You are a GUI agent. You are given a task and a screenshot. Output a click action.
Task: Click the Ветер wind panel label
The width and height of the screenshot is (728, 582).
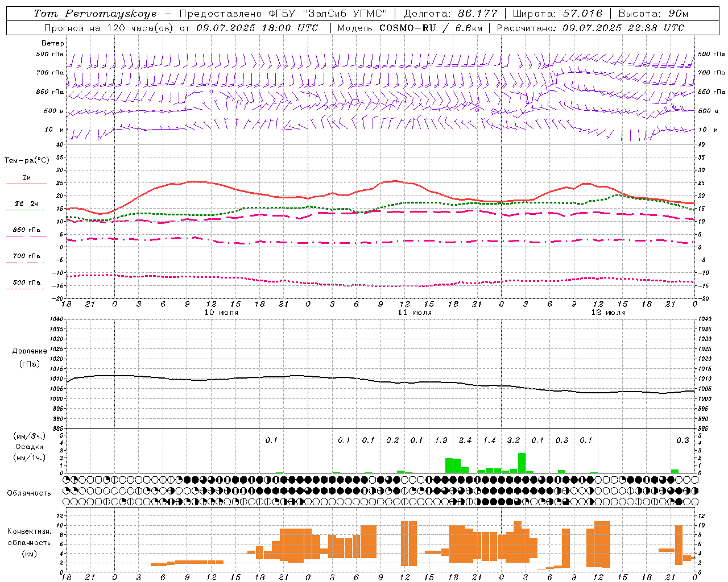click(x=53, y=43)
